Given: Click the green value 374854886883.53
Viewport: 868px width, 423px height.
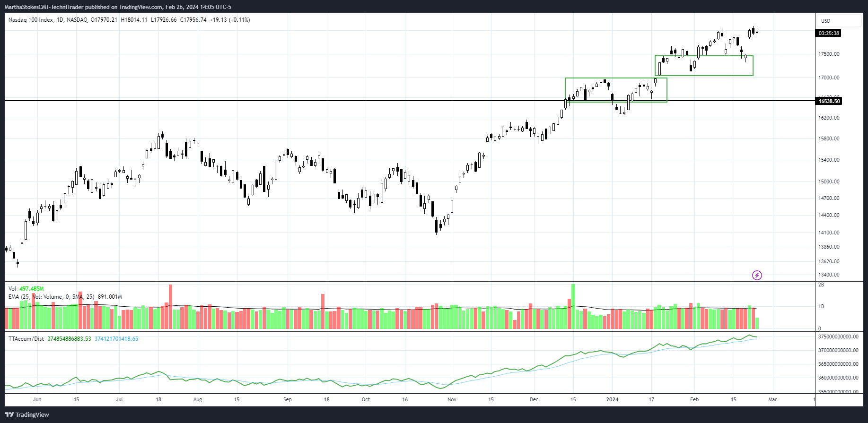Looking at the screenshot, I should coord(69,339).
